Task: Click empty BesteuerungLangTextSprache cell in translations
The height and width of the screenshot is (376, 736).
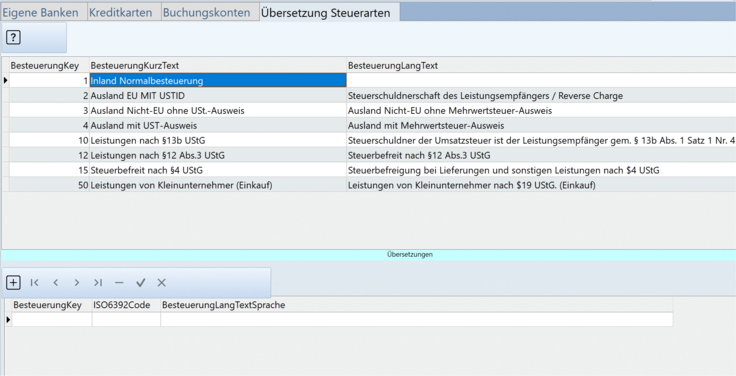Action: (416, 320)
